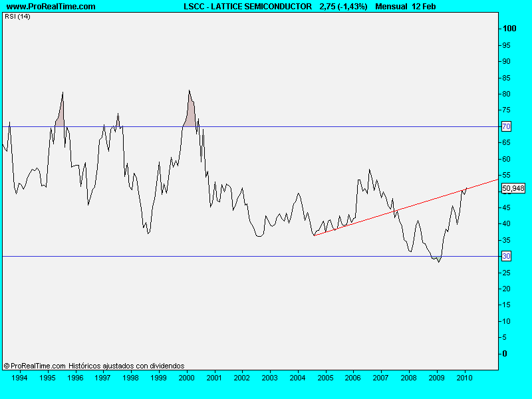532x399 pixels.
Task: Click the ProRealTime.com copyright text
Action: pyautogui.click(x=35, y=366)
